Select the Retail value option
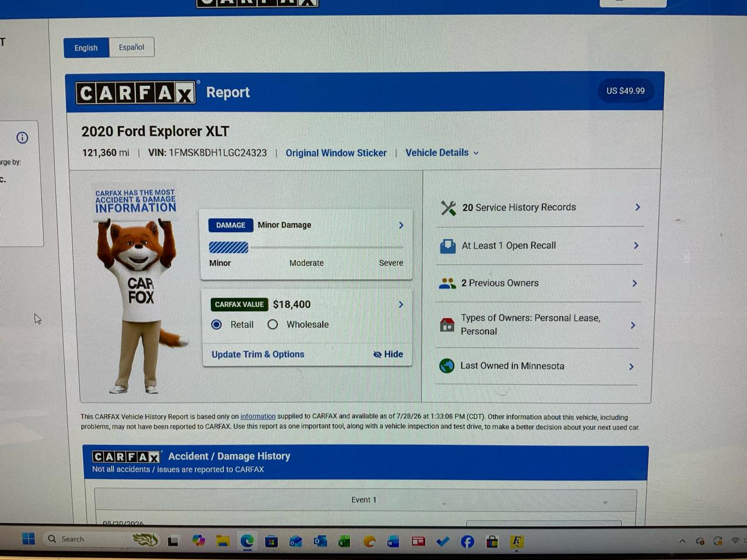Screen dimensions: 747x560 coord(217,324)
